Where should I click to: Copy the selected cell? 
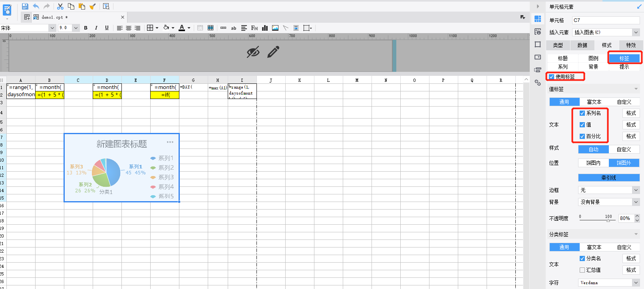click(71, 6)
